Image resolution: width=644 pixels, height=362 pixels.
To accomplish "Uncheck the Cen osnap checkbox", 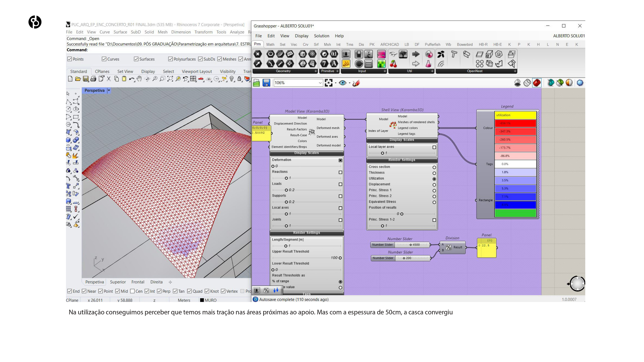I will tap(132, 291).
